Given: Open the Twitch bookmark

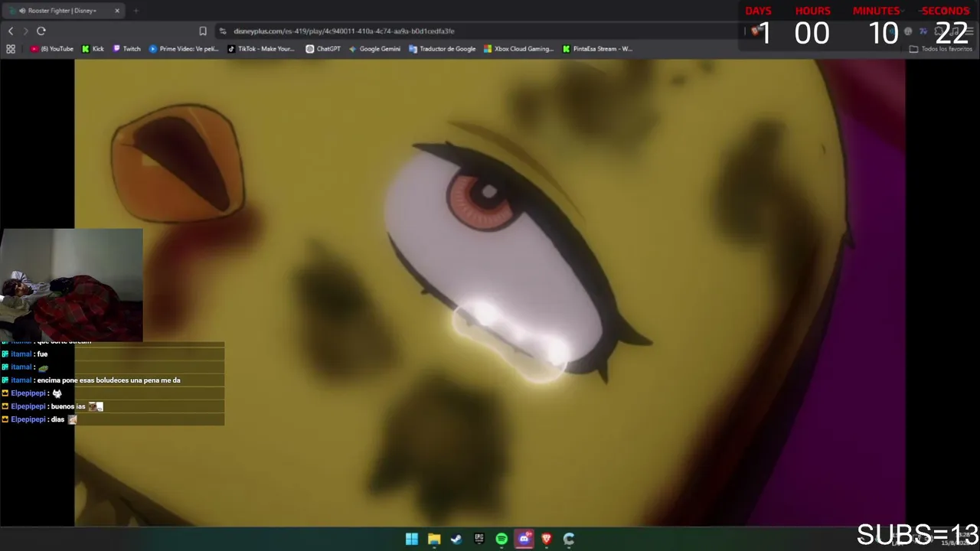Looking at the screenshot, I should 127,49.
